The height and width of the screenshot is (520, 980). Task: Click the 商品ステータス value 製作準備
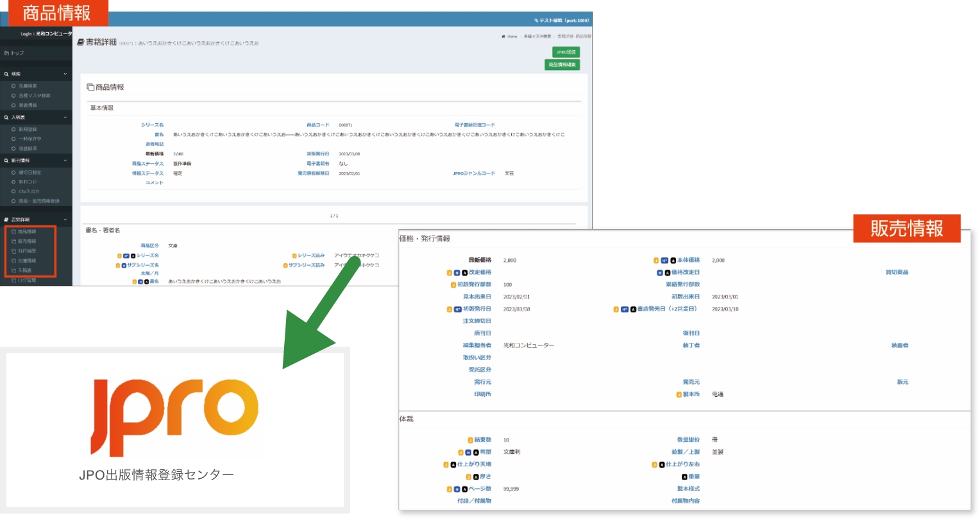click(182, 164)
